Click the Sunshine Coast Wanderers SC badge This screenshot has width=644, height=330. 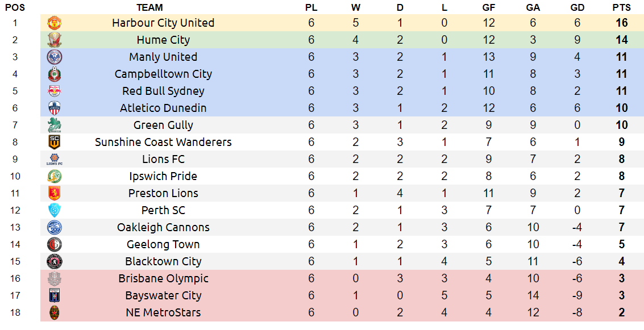[54, 142]
